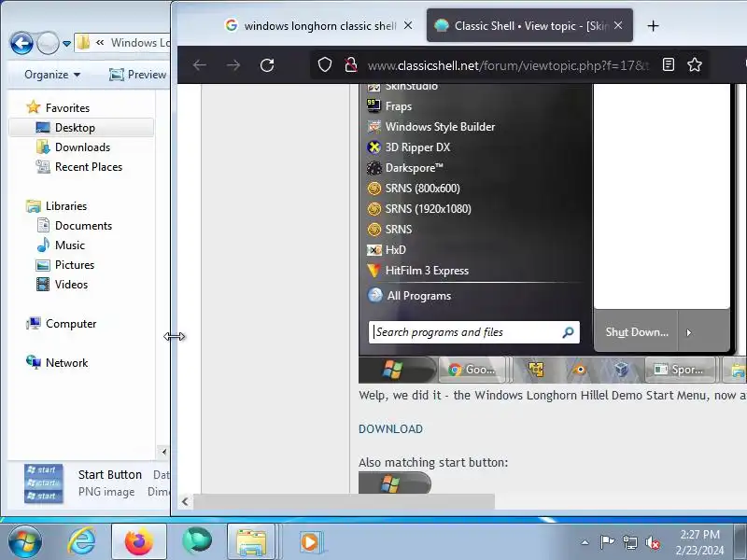Click the Search programs and files box

click(x=474, y=332)
